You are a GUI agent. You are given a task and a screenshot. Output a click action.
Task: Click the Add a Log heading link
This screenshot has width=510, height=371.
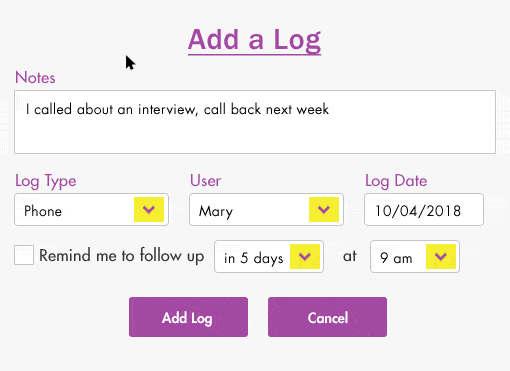tap(254, 41)
